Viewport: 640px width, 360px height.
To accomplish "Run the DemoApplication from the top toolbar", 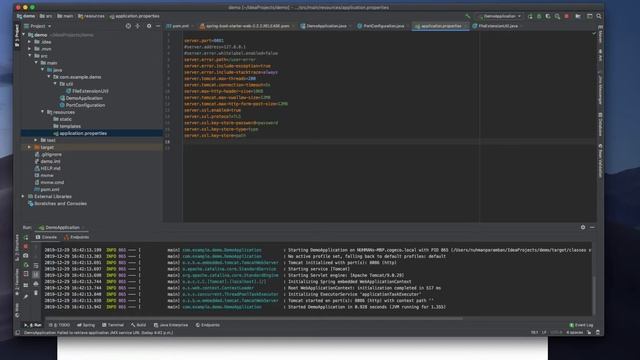I will (530, 16).
